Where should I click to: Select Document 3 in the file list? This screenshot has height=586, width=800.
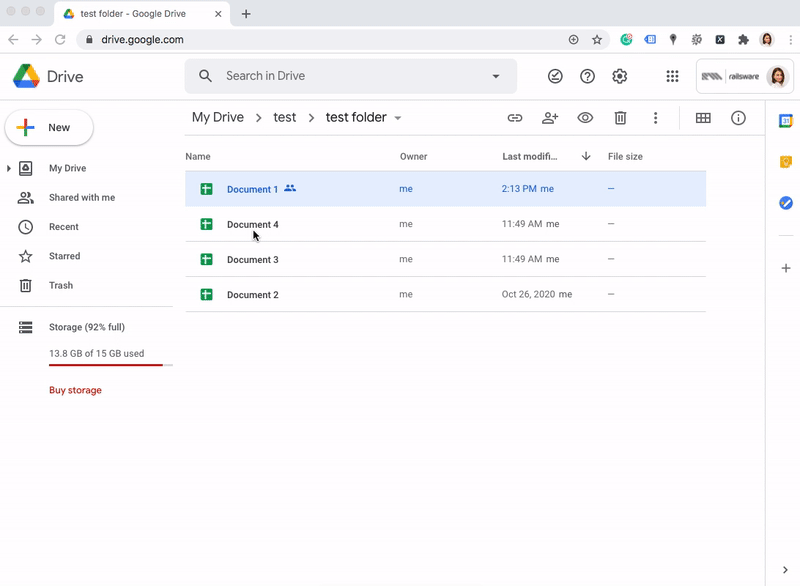tap(252, 259)
